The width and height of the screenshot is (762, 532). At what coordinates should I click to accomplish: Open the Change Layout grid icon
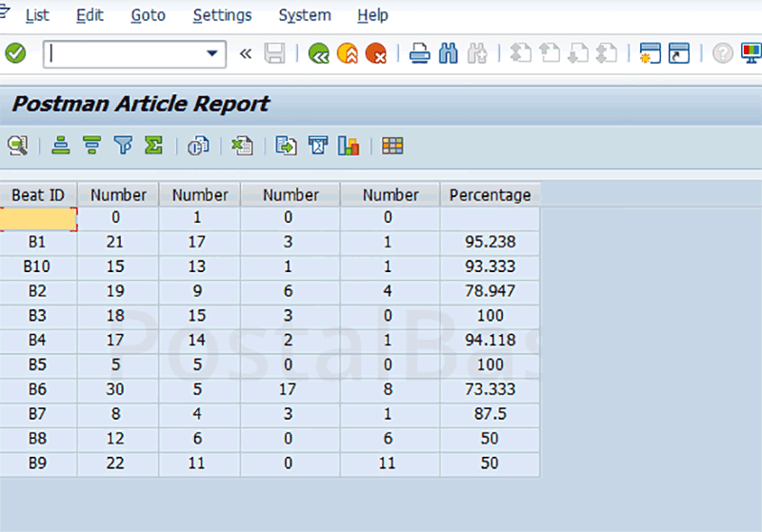click(x=391, y=146)
